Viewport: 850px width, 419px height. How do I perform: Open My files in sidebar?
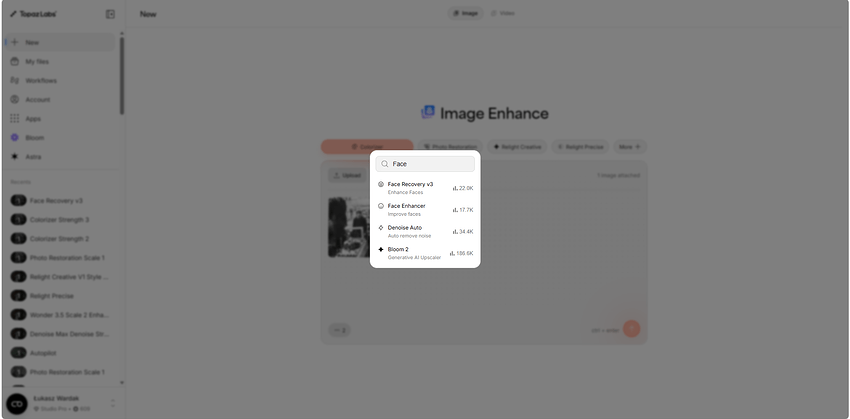click(x=60, y=62)
